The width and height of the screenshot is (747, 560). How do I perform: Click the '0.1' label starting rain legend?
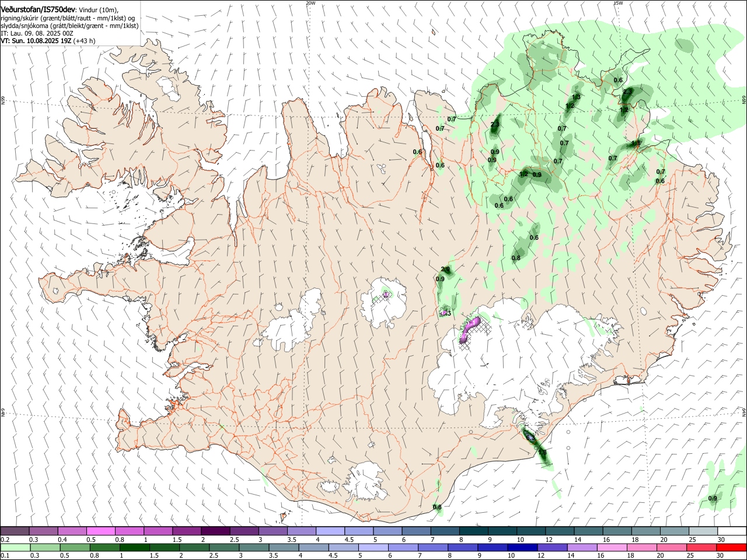[5, 556]
